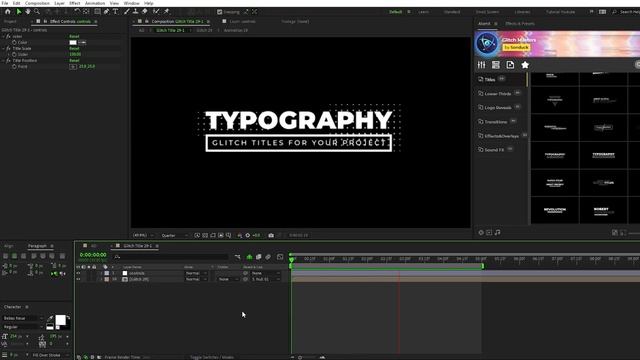Click the snapshot camera icon under viewer
640x360 pixels.
tap(271, 236)
